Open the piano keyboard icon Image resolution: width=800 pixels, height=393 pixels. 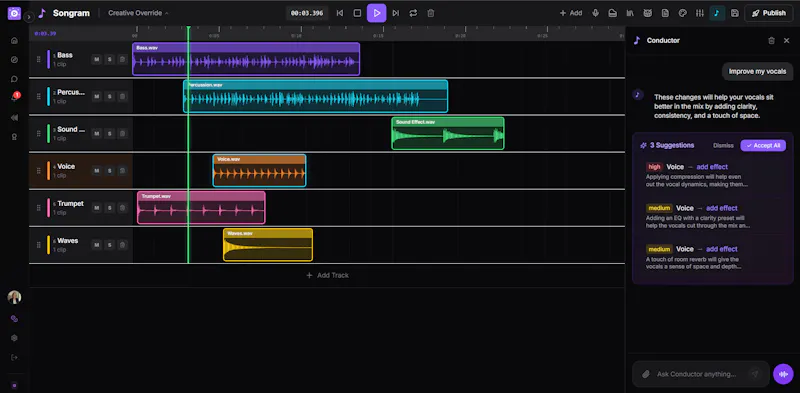click(613, 13)
